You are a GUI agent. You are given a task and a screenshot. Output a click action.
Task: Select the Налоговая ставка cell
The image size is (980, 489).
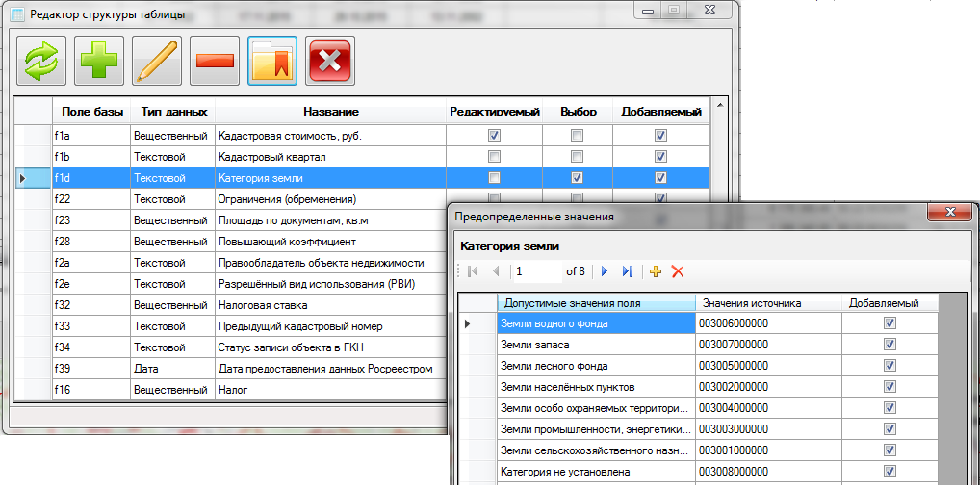click(330, 306)
